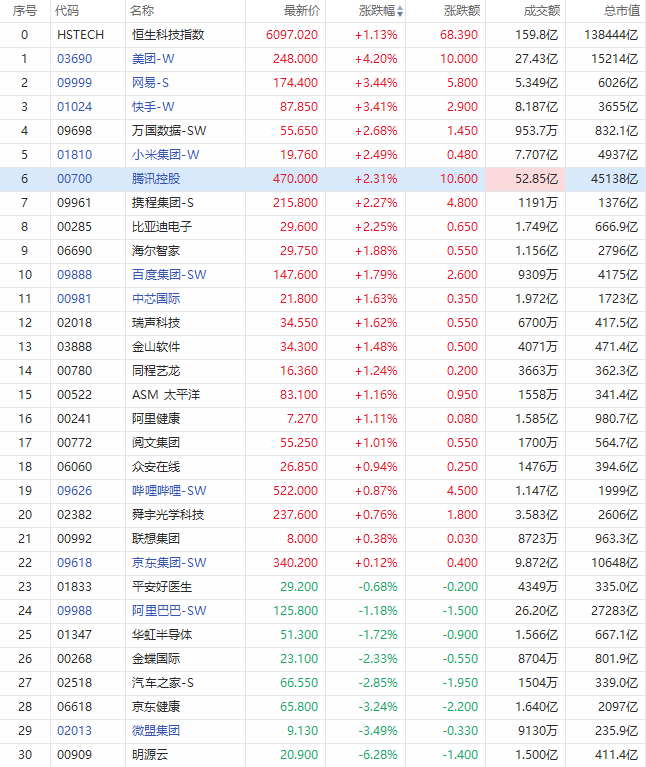
Task: Select the 联想集团 row name
Action: (156, 539)
